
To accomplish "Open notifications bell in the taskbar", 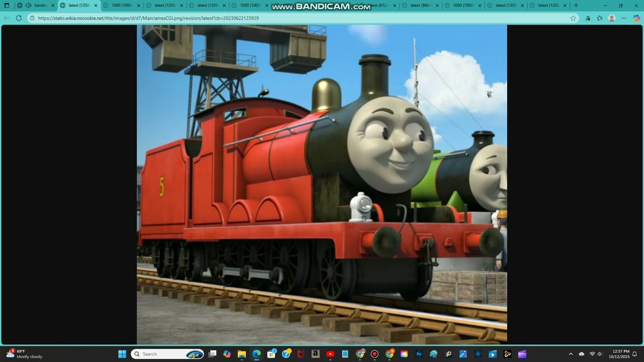I will (x=635, y=354).
